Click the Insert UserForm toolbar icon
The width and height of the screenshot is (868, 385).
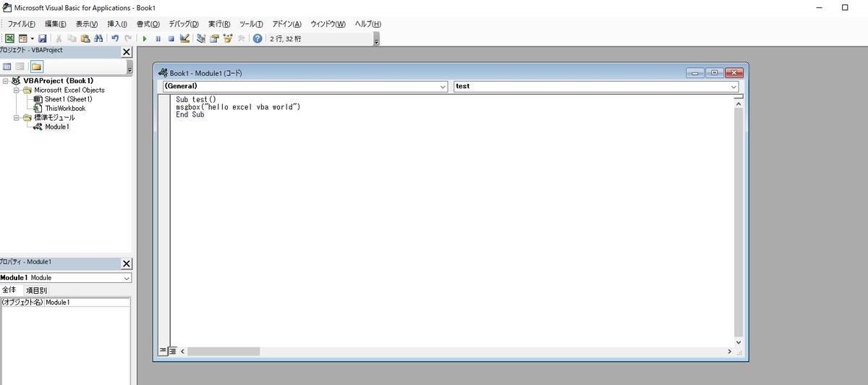point(22,38)
